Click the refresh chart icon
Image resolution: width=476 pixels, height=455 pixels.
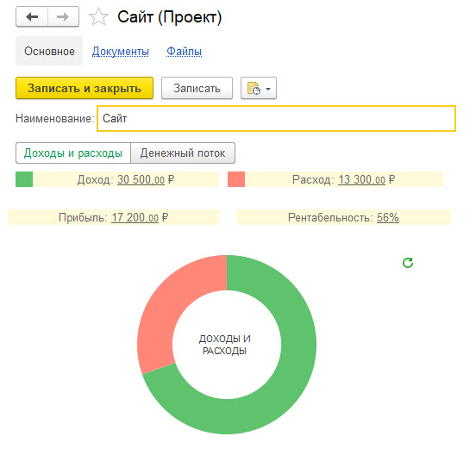(408, 263)
